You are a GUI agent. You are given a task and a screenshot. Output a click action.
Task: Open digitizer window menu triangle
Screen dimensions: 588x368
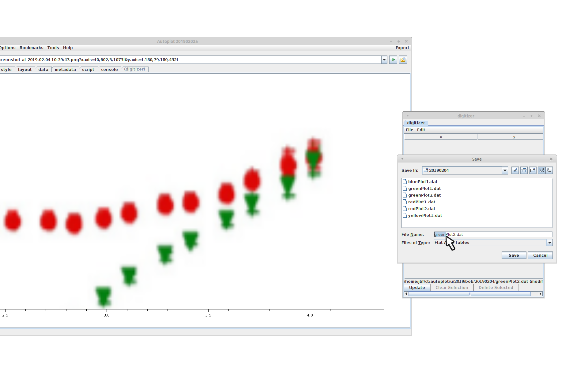pos(408,116)
